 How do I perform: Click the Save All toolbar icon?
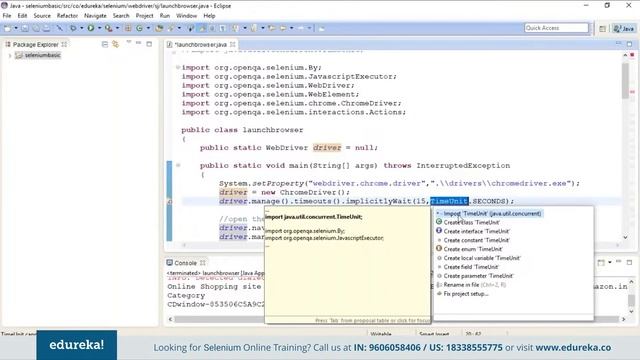(x=36, y=28)
